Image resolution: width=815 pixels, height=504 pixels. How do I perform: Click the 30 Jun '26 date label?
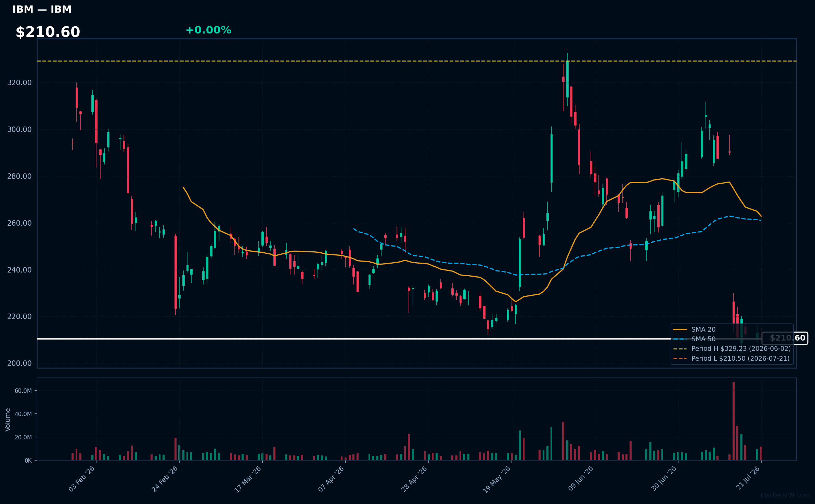664,479
